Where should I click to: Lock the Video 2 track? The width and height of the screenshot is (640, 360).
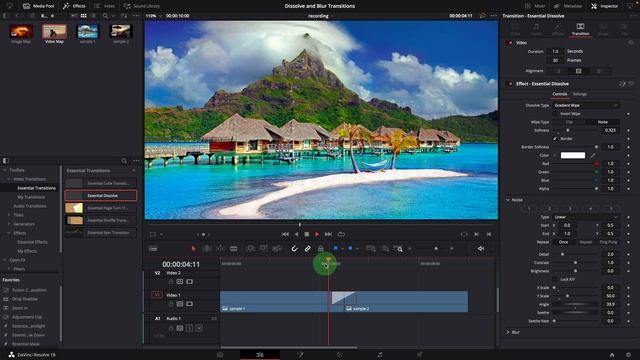[171, 282]
